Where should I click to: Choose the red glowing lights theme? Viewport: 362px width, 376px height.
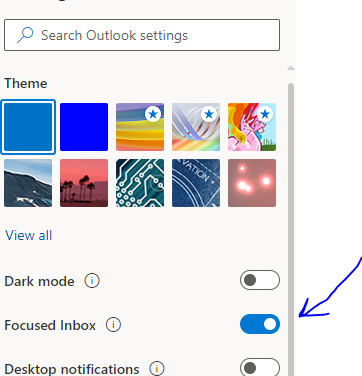tap(252, 183)
